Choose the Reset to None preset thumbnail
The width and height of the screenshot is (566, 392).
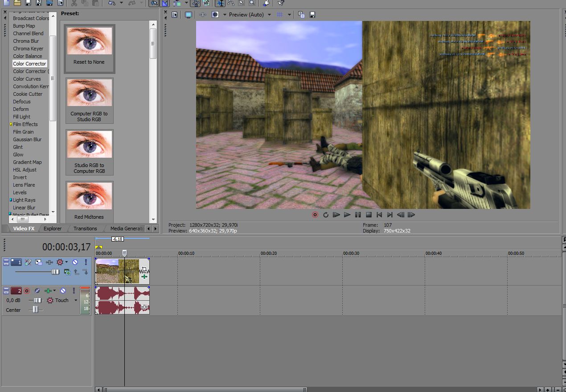89,49
